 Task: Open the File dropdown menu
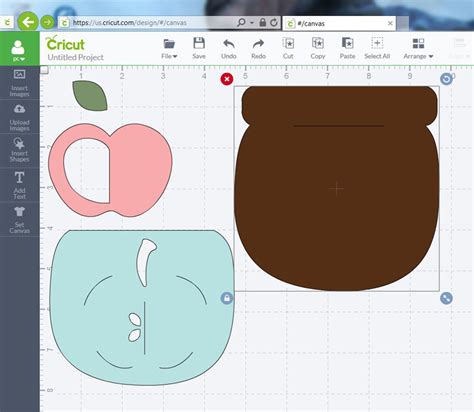169,49
